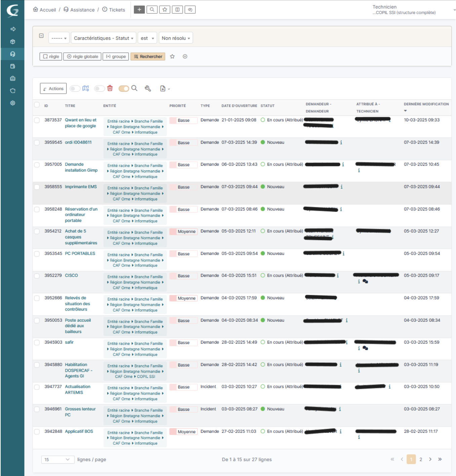Sort by Priorité column header
Viewport: 456px width, 476px height.
[178, 106]
